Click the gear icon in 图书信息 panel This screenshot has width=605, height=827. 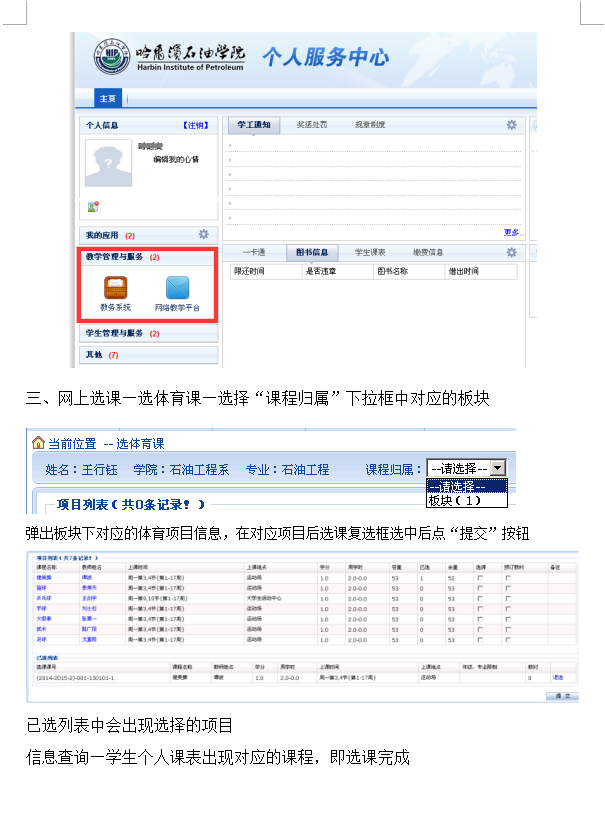(511, 253)
